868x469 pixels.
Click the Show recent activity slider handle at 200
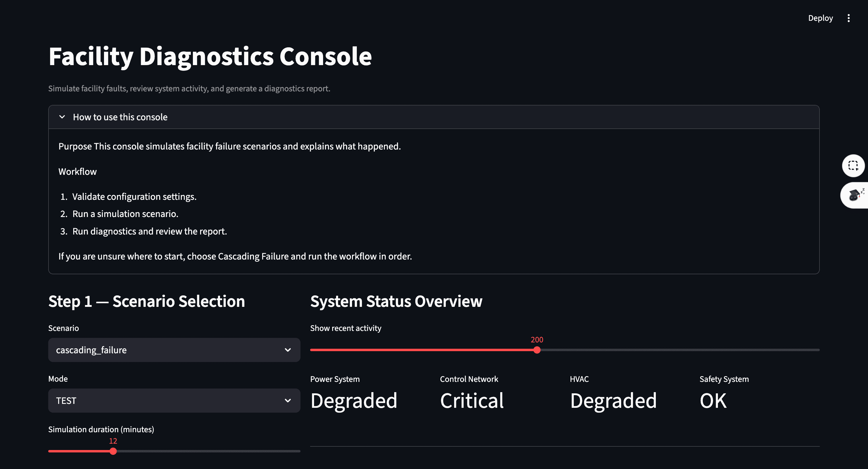pos(536,350)
